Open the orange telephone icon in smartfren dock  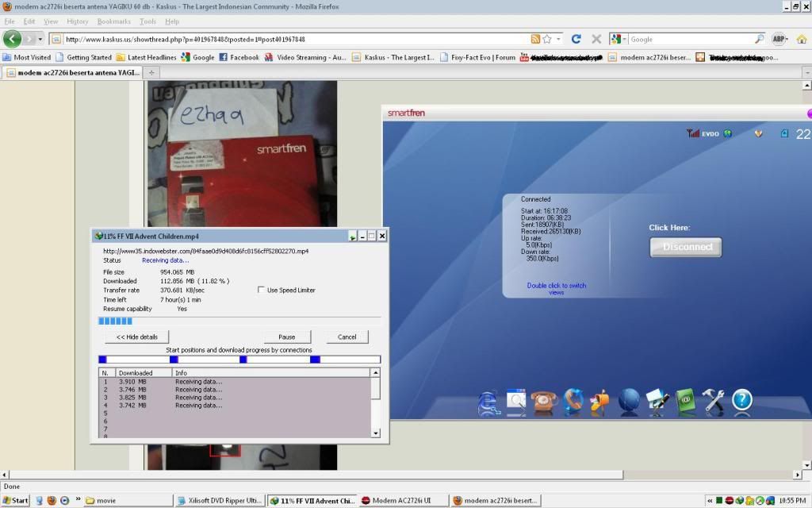[544, 401]
